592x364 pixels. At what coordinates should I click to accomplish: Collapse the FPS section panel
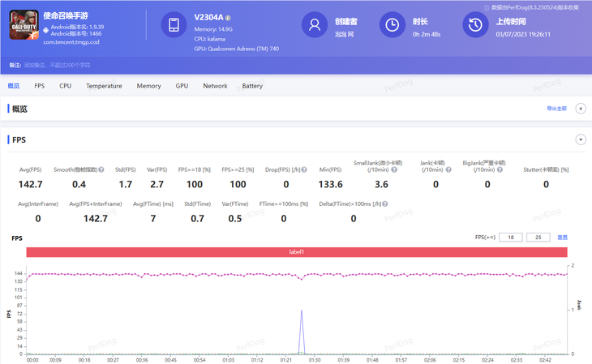click(x=581, y=139)
